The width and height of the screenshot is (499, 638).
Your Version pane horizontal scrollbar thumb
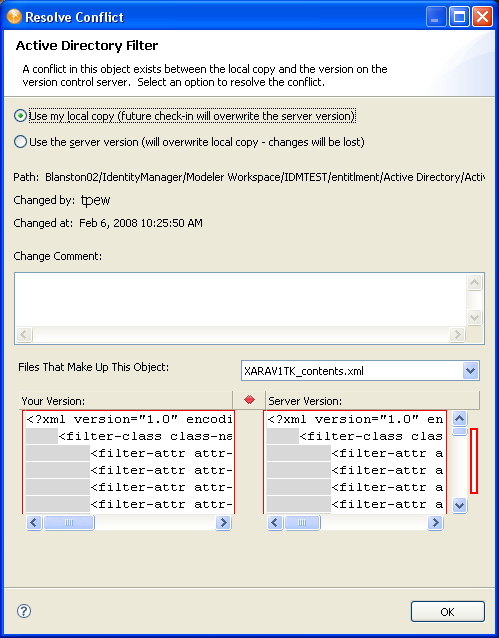point(69,522)
